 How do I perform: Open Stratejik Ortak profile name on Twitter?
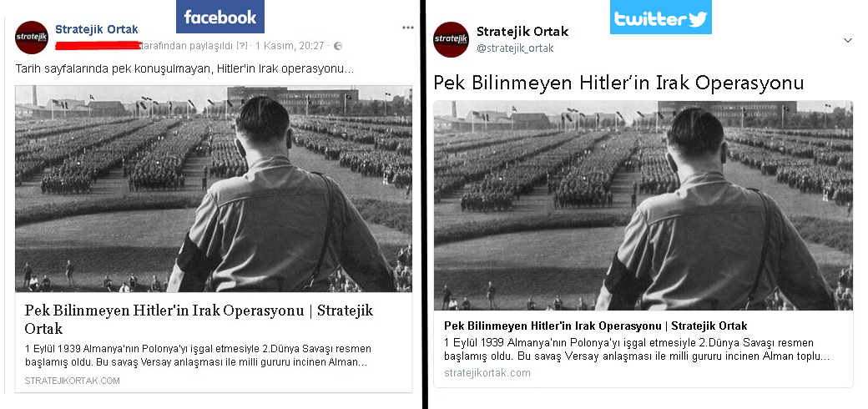522,32
